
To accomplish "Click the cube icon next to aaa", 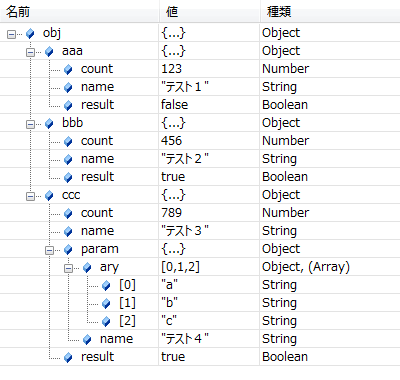I will [49, 51].
